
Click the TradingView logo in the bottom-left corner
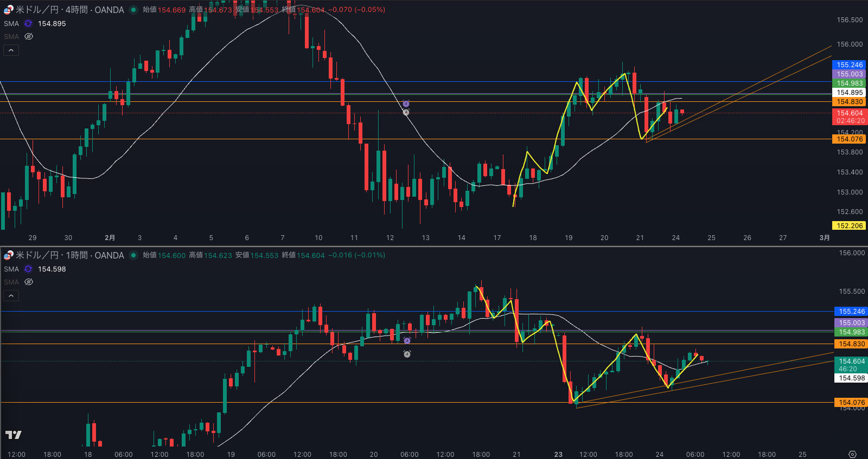(x=14, y=435)
